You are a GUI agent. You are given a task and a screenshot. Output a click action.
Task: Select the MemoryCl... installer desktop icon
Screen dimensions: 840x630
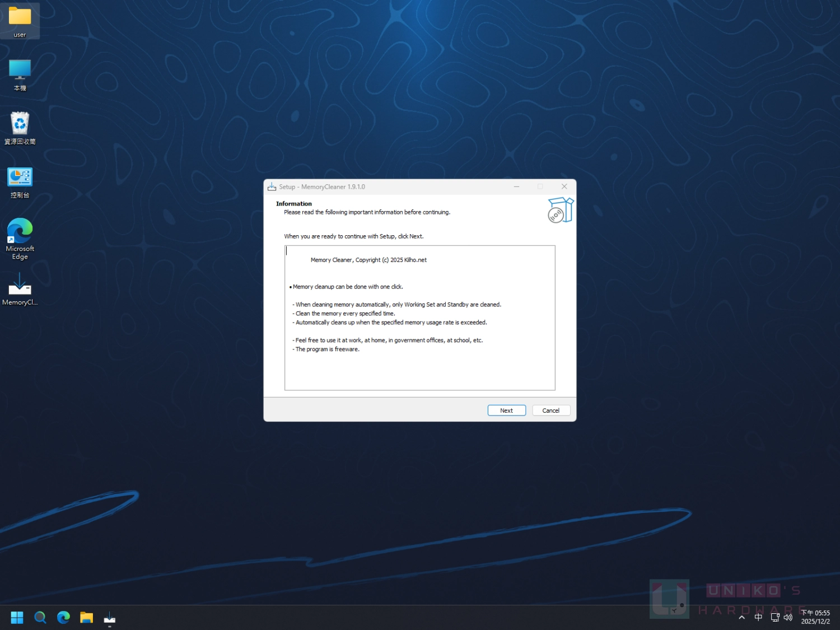[20, 288]
